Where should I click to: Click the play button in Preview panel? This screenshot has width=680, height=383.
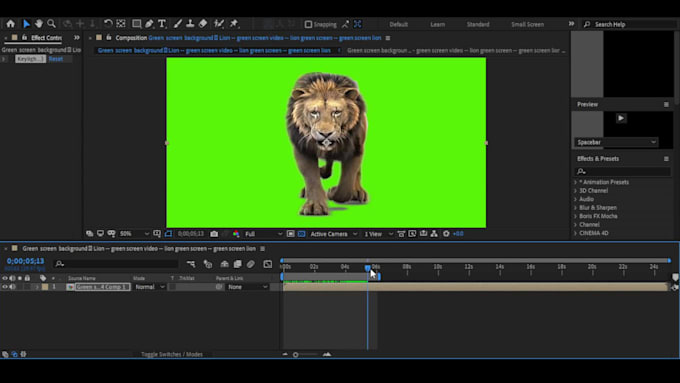point(621,118)
